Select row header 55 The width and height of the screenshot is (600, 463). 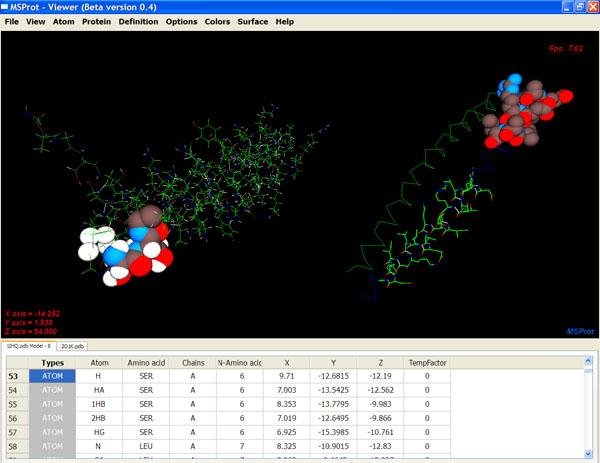click(18, 404)
